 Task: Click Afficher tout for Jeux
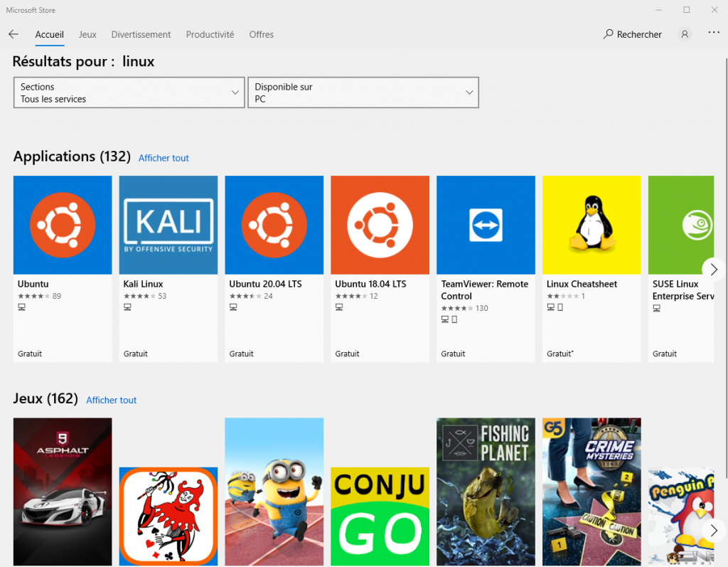tap(112, 400)
